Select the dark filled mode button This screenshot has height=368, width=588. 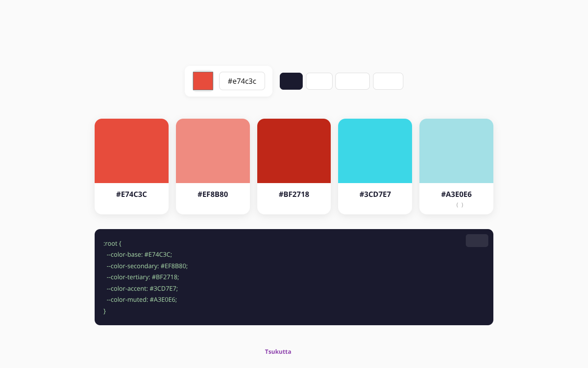click(x=291, y=81)
